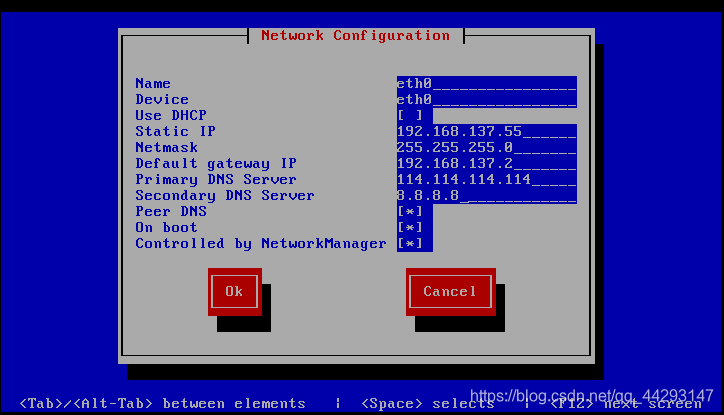Click the Network Configuration title text
Screen dimensions: 724x415
pyautogui.click(x=356, y=36)
